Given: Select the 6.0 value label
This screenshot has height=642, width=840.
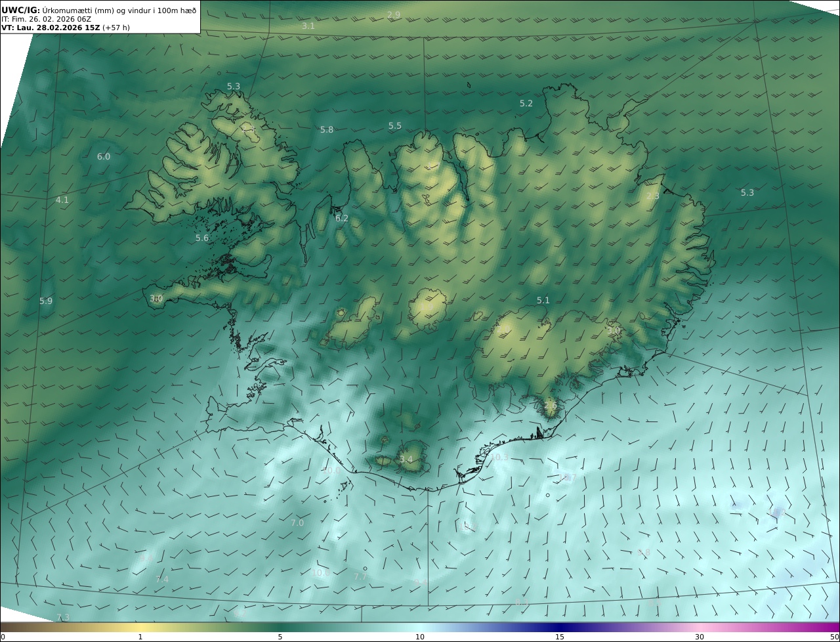Looking at the screenshot, I should (104, 157).
